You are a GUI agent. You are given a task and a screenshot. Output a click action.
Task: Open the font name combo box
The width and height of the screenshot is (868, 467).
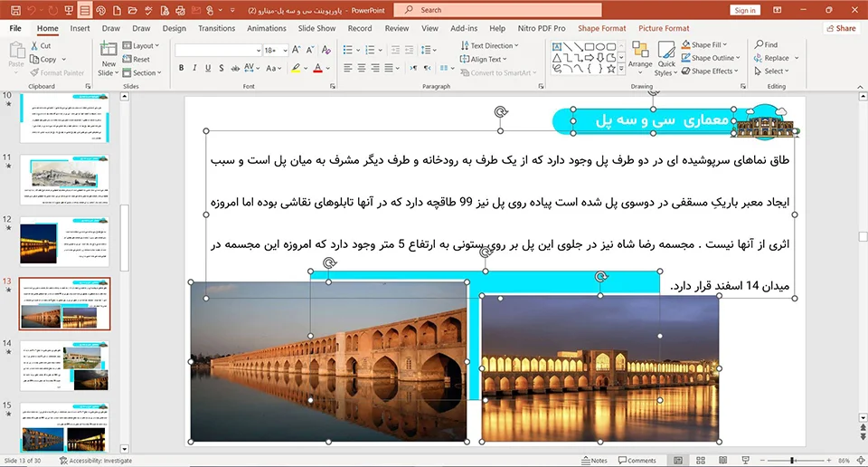pyautogui.click(x=219, y=50)
